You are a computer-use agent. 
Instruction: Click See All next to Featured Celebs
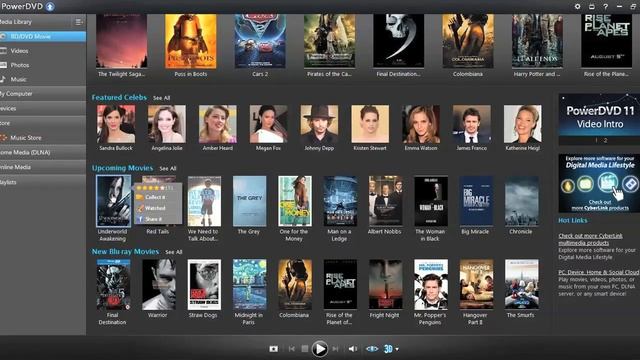point(162,98)
